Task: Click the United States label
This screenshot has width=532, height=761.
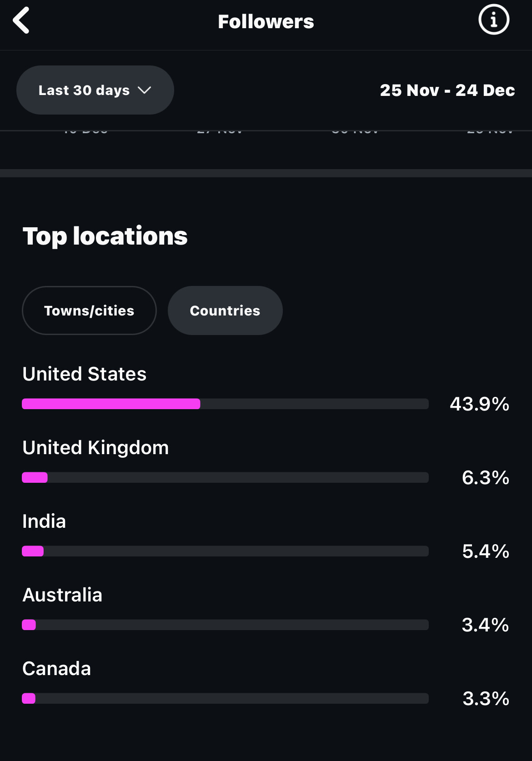Action: (x=85, y=374)
